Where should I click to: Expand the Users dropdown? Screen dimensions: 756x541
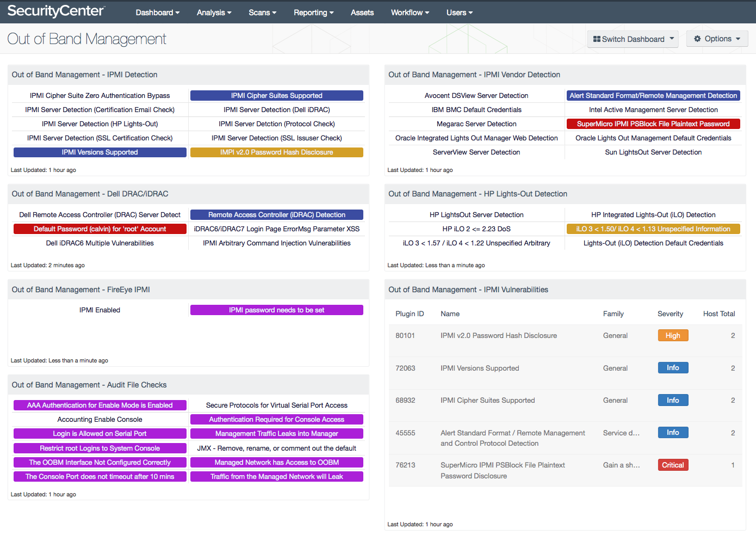(460, 13)
